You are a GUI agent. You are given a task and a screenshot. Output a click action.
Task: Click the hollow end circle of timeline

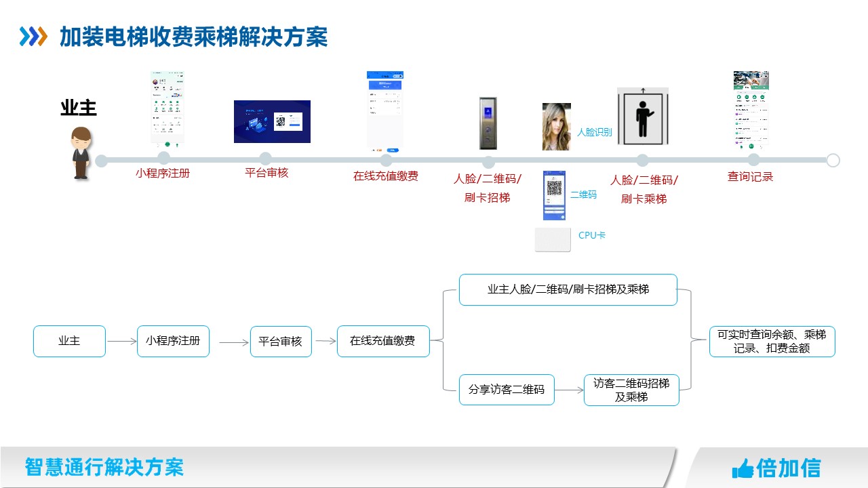pos(833,161)
